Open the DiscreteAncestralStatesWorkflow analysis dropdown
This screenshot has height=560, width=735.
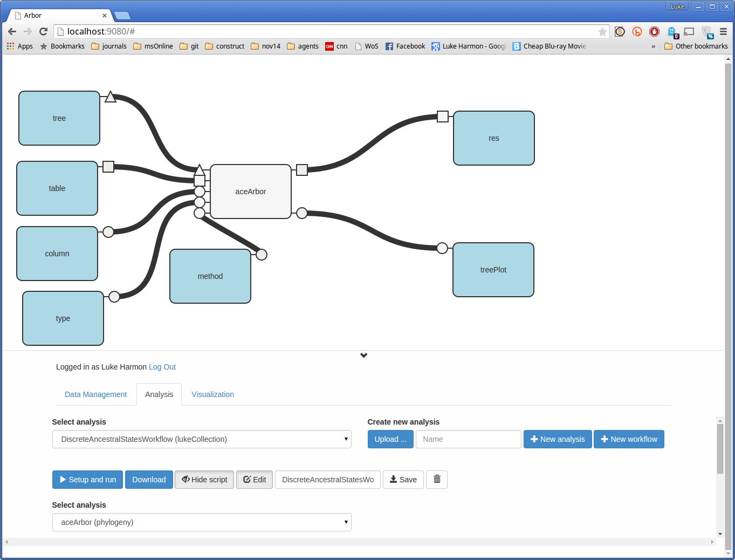202,439
